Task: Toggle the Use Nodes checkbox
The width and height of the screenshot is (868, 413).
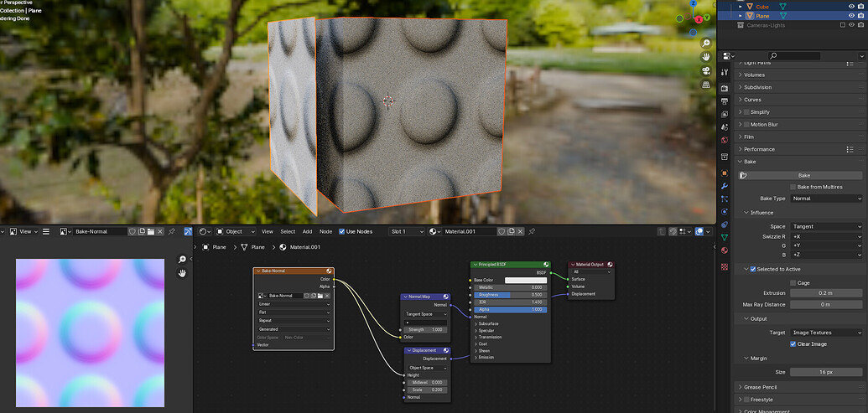Action: click(x=341, y=232)
